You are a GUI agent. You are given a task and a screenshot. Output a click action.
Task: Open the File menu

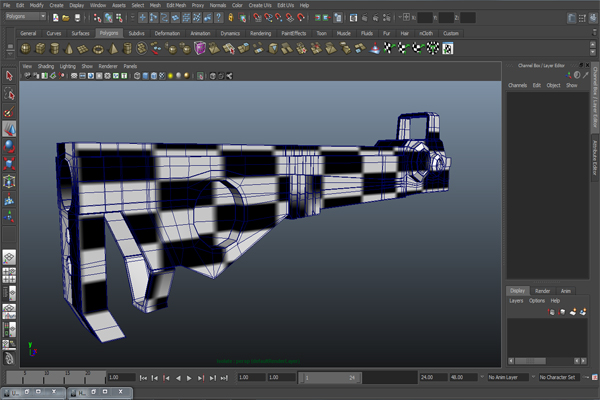pyautogui.click(x=7, y=5)
